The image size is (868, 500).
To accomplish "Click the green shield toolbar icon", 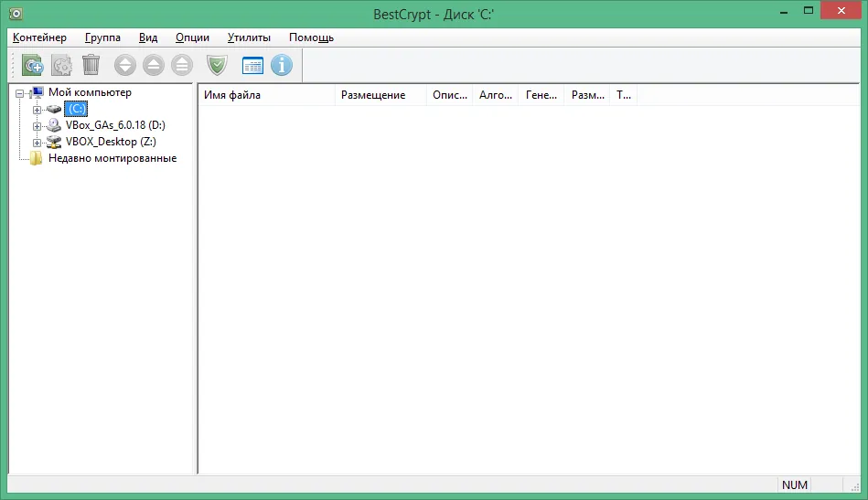I will pyautogui.click(x=217, y=65).
